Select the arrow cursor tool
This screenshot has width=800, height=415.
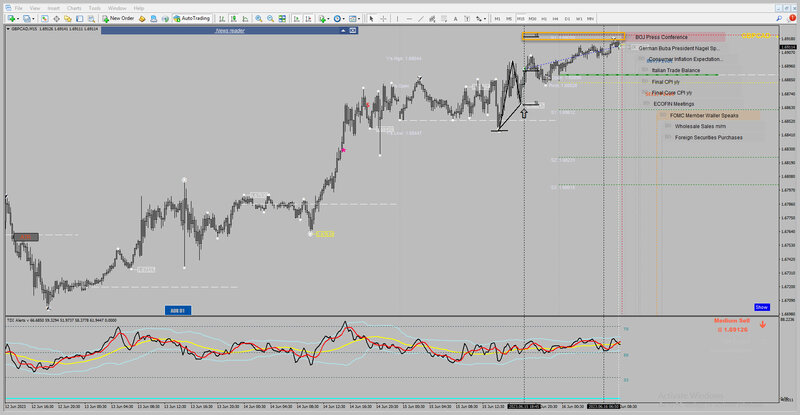(371, 18)
